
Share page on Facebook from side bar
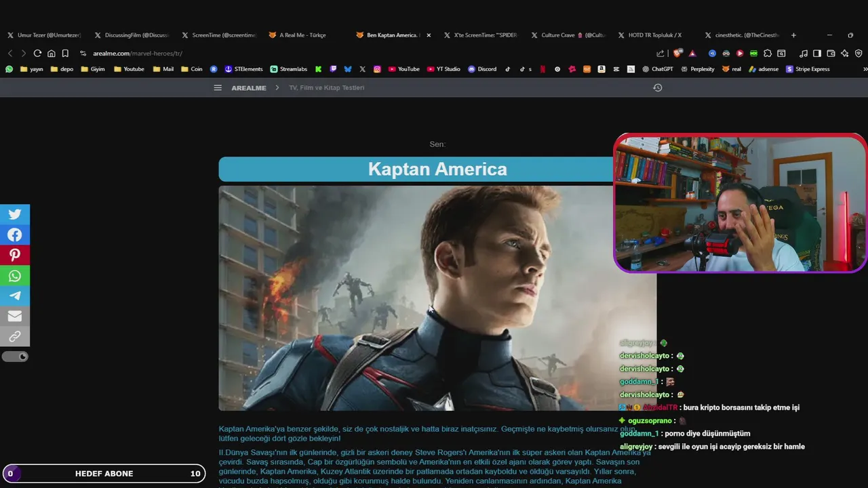point(14,235)
